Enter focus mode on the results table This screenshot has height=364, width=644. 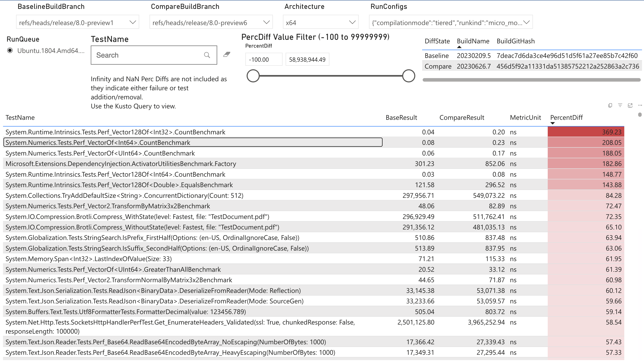(630, 105)
